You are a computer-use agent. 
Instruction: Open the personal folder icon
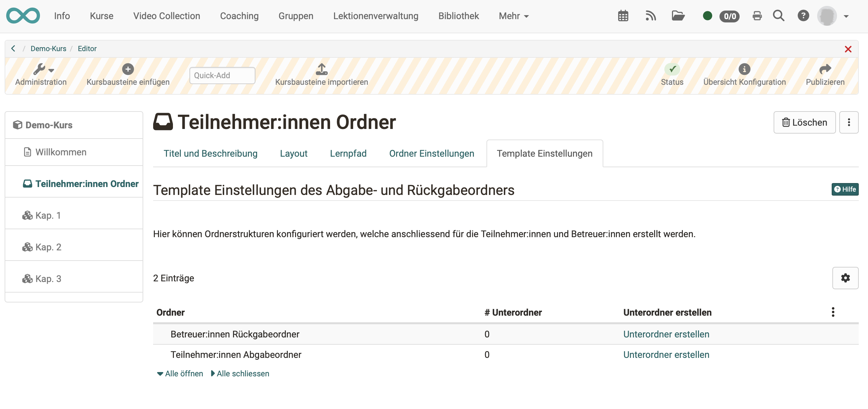point(678,16)
